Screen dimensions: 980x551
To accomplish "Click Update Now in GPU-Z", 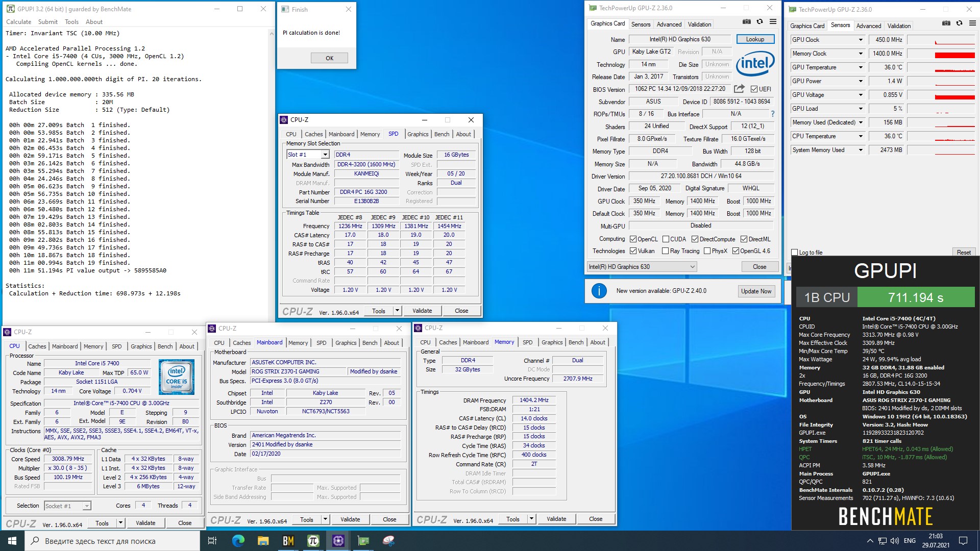I will pyautogui.click(x=756, y=291).
